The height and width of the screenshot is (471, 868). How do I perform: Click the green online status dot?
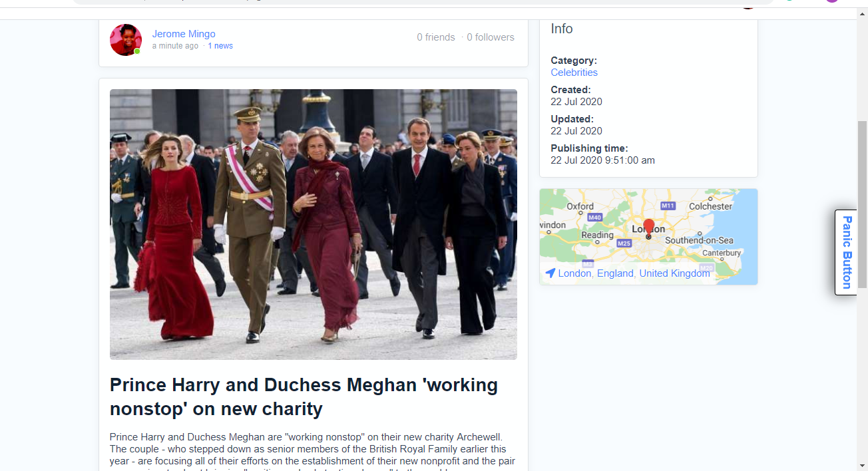[x=137, y=51]
